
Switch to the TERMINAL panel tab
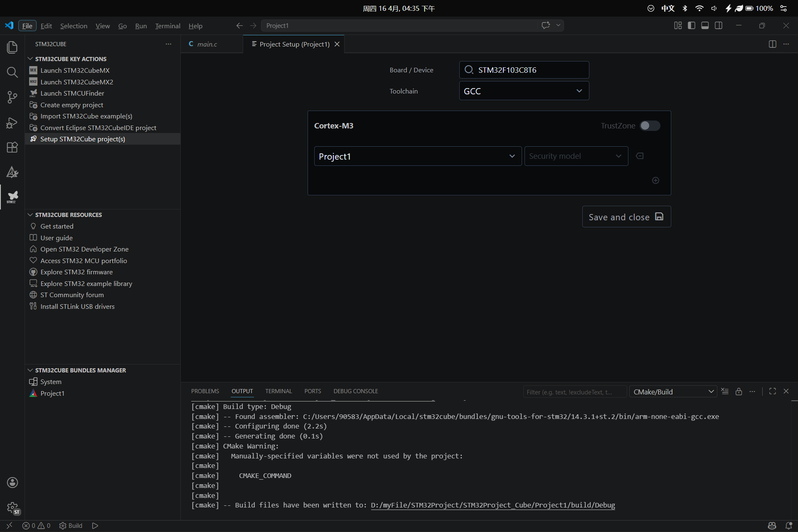tap(278, 392)
